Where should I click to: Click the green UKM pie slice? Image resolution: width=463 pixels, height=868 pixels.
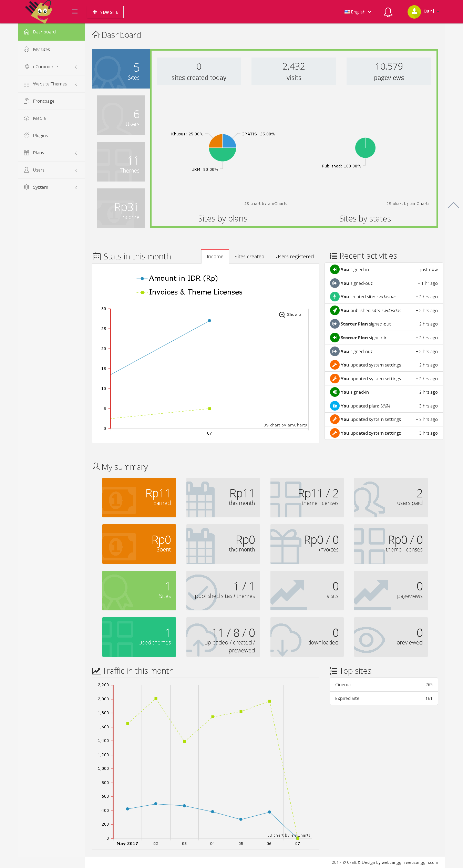[x=223, y=155]
